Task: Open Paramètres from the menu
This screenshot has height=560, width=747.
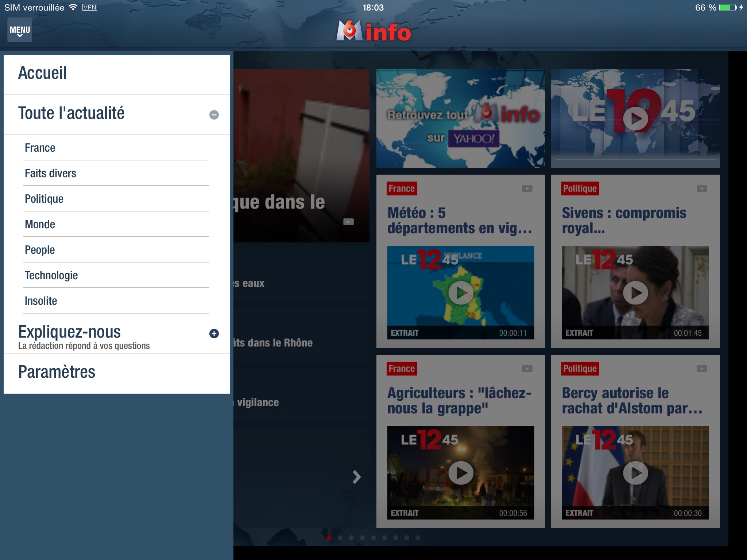Action: (57, 372)
